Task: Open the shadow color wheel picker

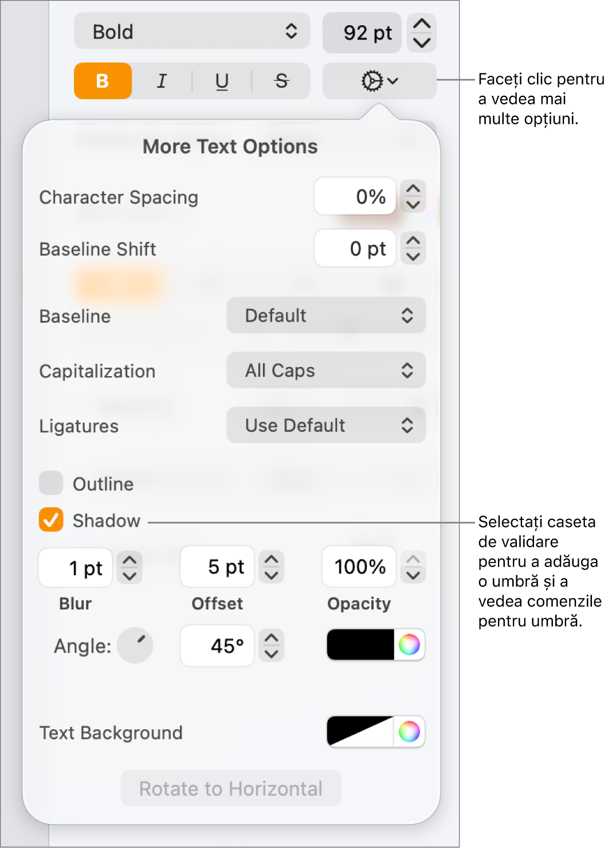Action: [409, 645]
